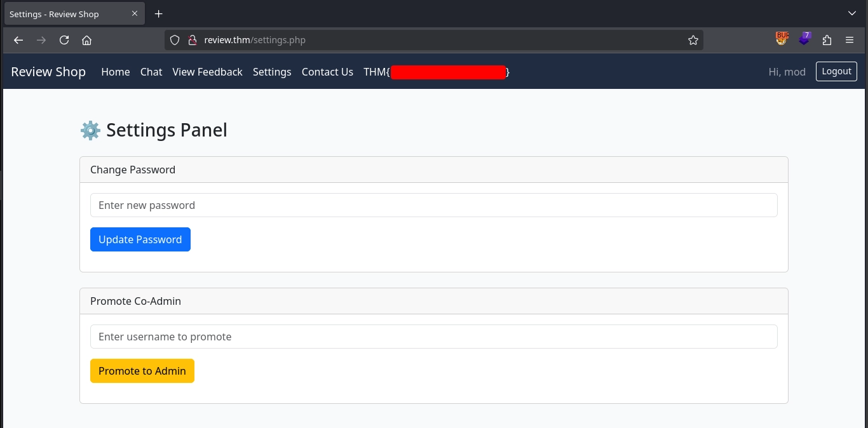Open the Burp Suite extension icon
Image resolution: width=868 pixels, height=428 pixels.
click(x=782, y=39)
